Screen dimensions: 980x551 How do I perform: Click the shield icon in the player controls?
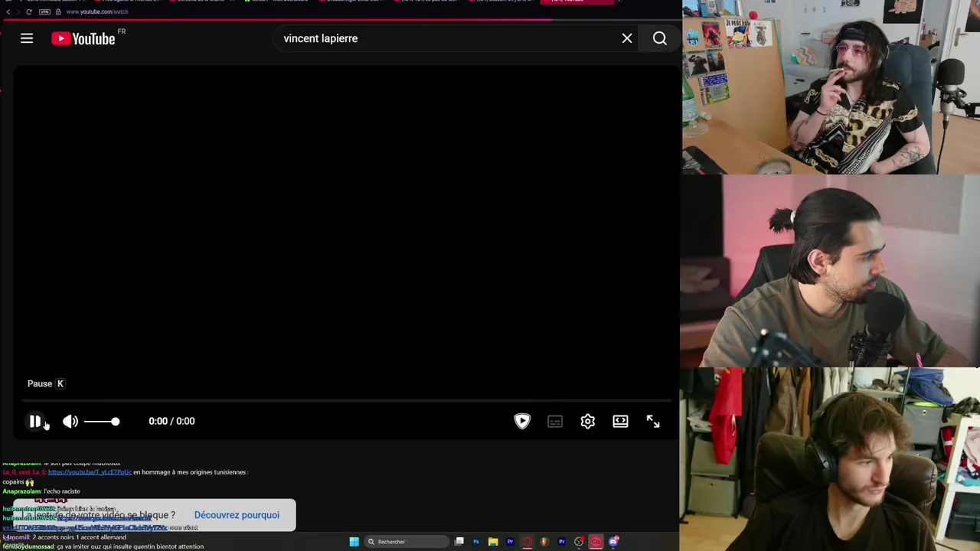click(522, 421)
